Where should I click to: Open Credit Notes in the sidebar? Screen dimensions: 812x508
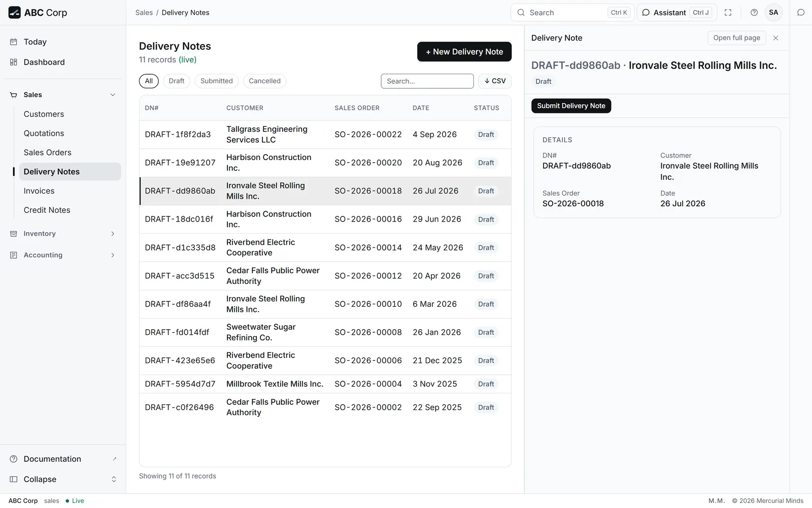(70, 210)
